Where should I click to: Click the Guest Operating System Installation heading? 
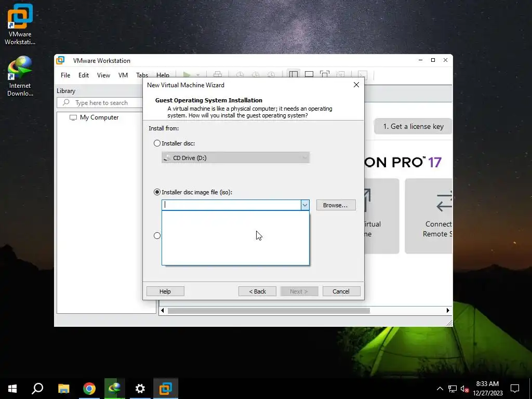tap(209, 100)
